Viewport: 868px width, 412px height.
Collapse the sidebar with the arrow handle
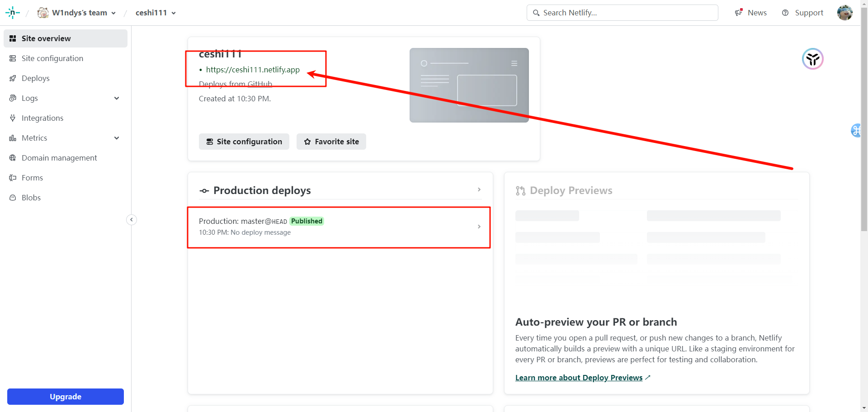[x=132, y=220]
